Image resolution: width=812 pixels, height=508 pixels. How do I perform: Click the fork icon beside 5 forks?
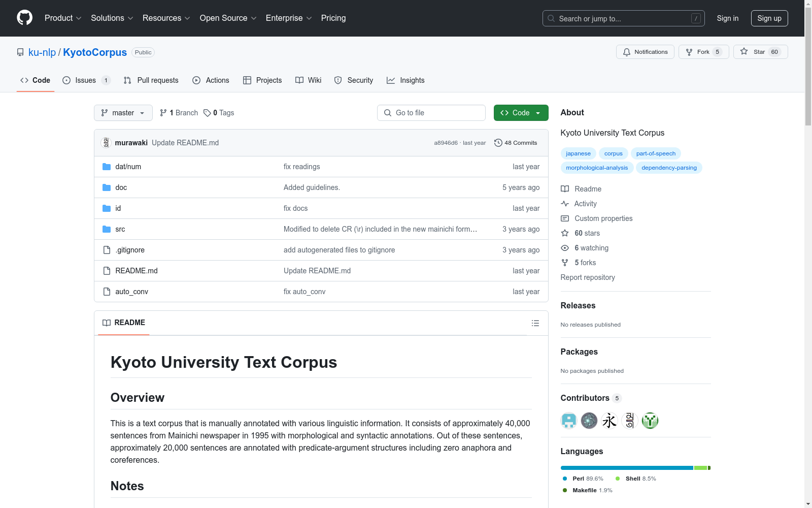(565, 263)
